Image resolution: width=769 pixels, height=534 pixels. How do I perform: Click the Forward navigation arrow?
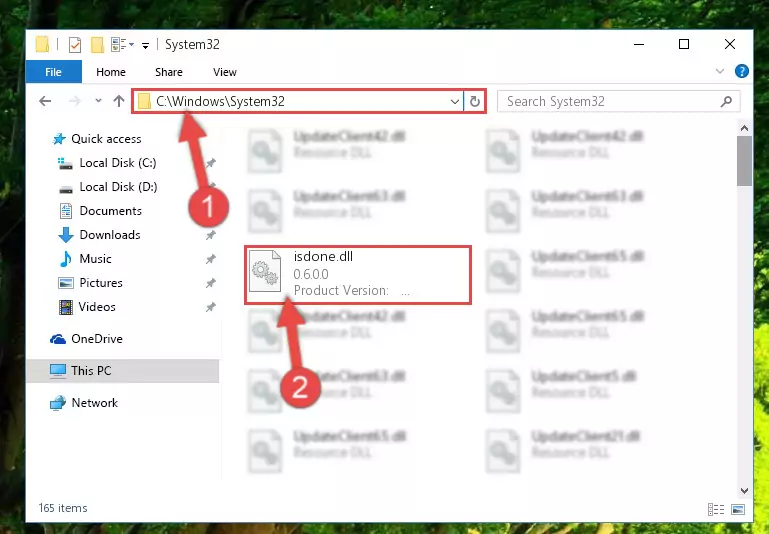click(75, 101)
